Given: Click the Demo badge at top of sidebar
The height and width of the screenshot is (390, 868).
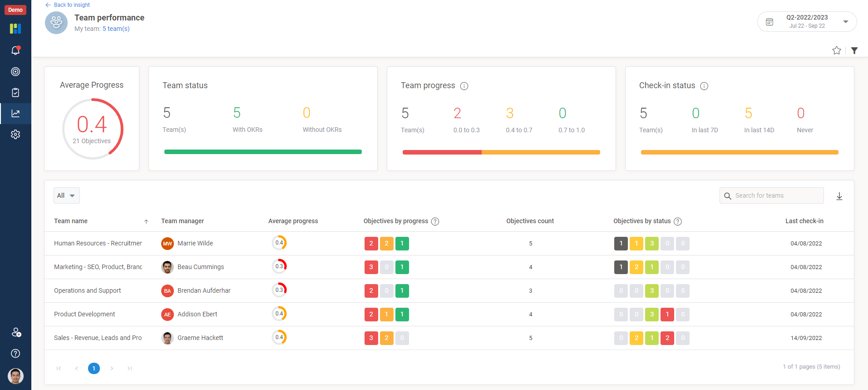Looking at the screenshot, I should click(x=15, y=10).
